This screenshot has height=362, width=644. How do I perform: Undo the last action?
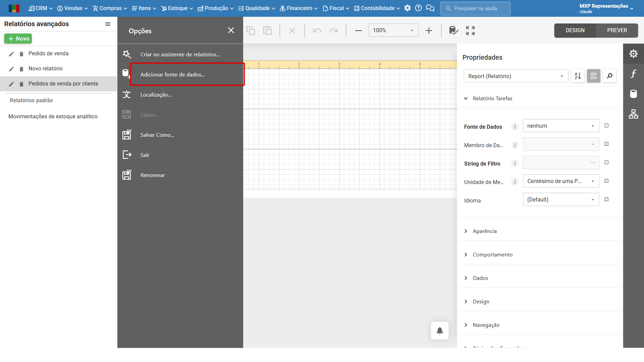point(317,31)
